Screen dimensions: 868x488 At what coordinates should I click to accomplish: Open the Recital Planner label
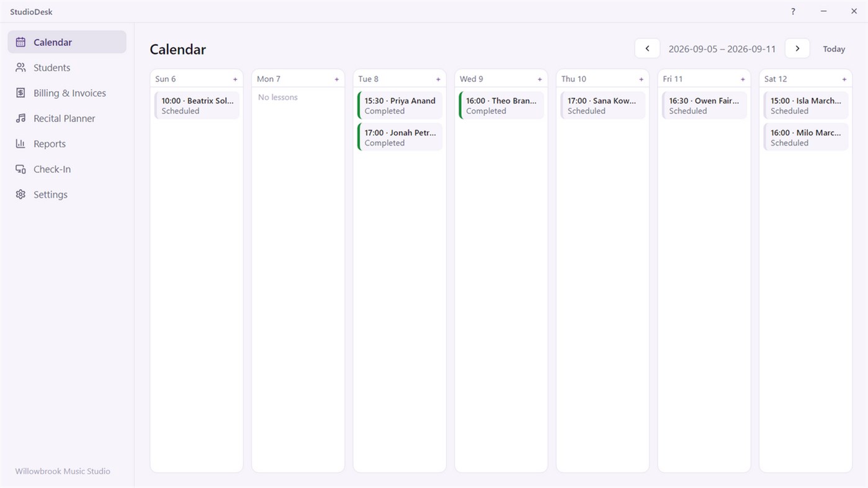tap(65, 118)
